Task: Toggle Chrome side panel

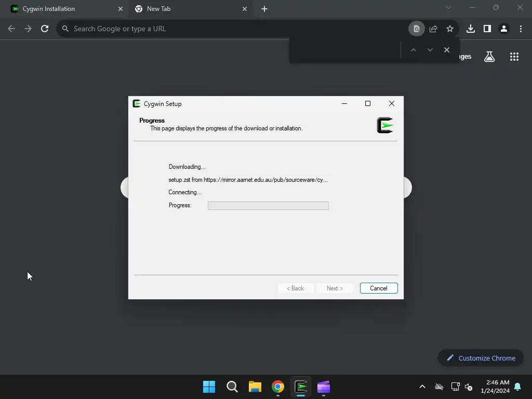Action: coord(487,29)
